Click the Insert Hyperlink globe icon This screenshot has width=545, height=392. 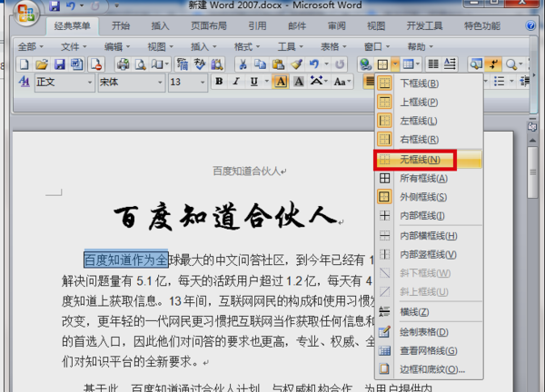[x=365, y=64]
